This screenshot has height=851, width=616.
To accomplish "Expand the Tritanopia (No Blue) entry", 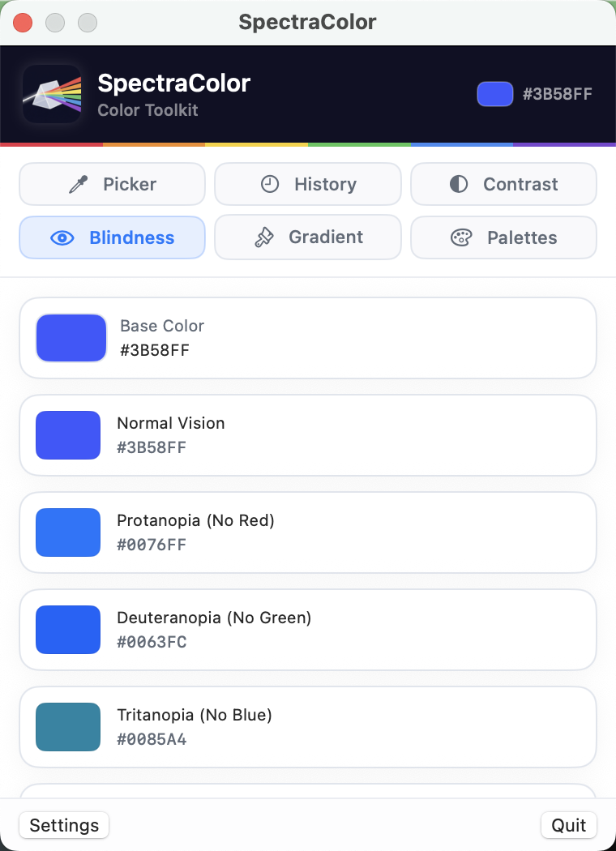I will (x=307, y=727).
